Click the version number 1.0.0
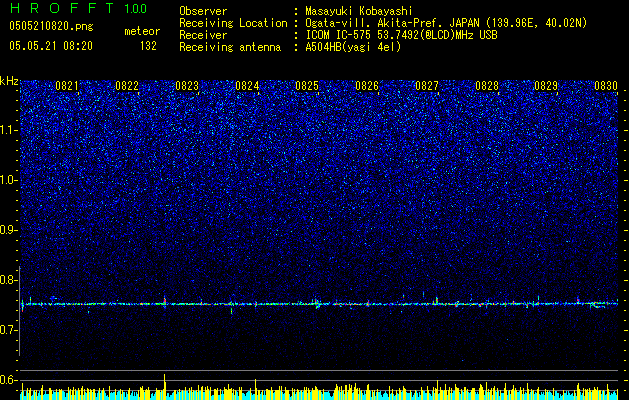The width and height of the screenshot is (629, 400). (135, 9)
